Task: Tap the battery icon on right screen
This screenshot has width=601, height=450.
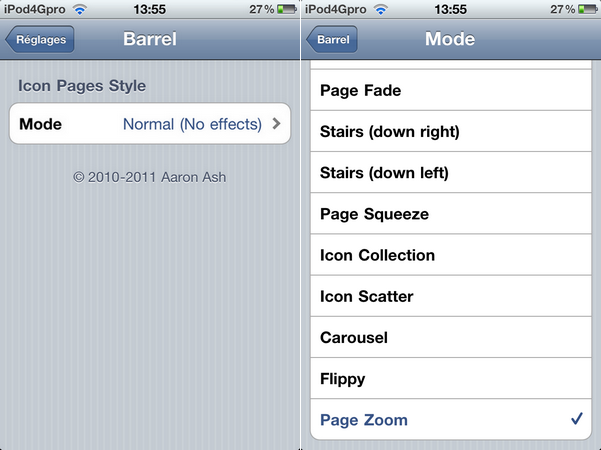Action: 586,9
